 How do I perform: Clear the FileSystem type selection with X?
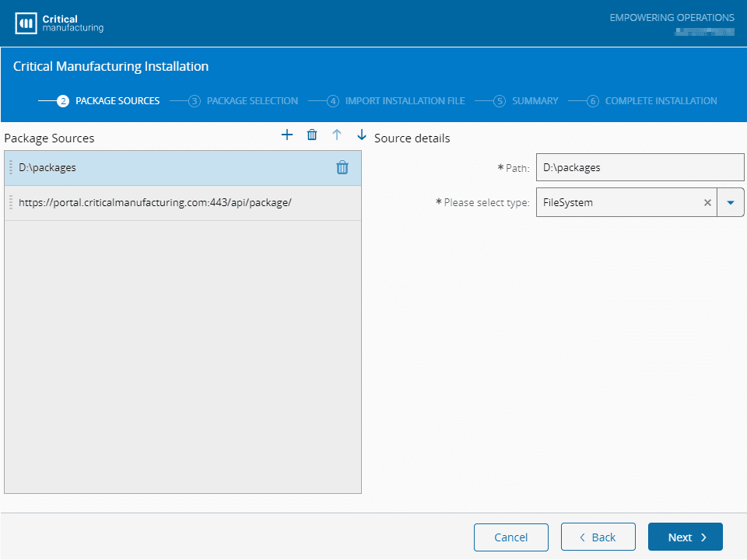coord(707,202)
